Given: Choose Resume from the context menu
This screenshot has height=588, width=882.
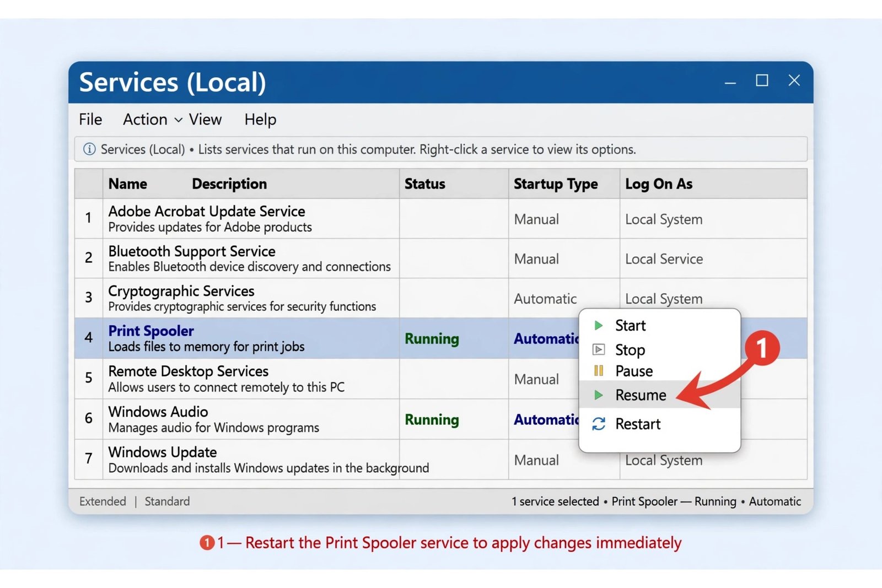Looking at the screenshot, I should pos(659,395).
